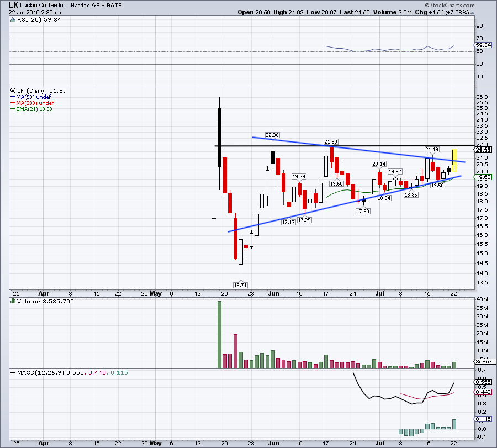This screenshot has height=448, width=497.
Task: Click the 0.555 MACD tag on axis
Action: 483,382
